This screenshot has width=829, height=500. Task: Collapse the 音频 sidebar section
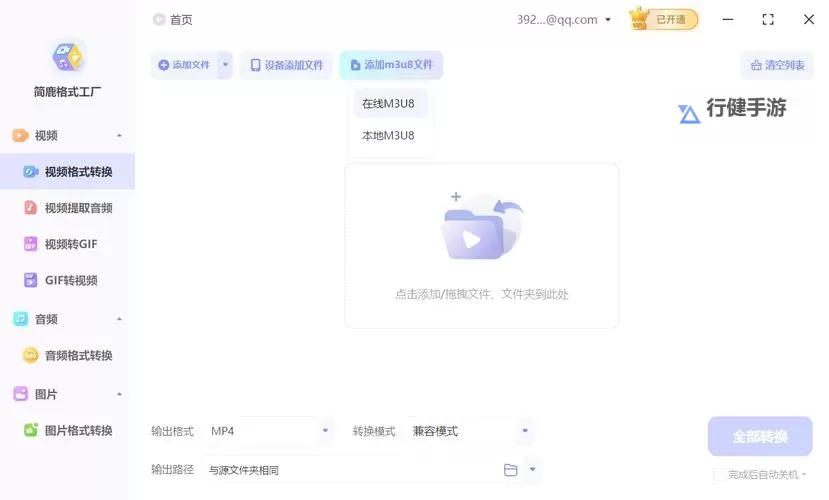tap(119, 319)
